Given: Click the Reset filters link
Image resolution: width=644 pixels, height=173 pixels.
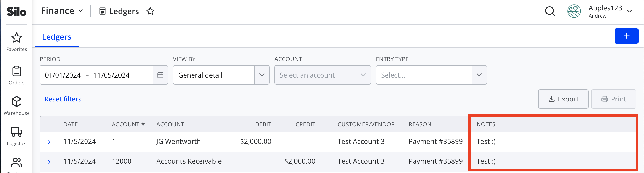Looking at the screenshot, I should [x=63, y=99].
